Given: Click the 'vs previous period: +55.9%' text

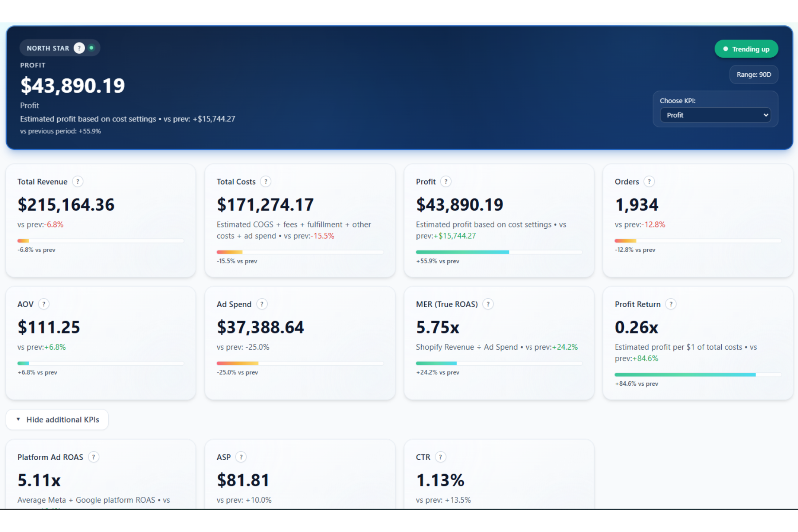Looking at the screenshot, I should point(60,131).
